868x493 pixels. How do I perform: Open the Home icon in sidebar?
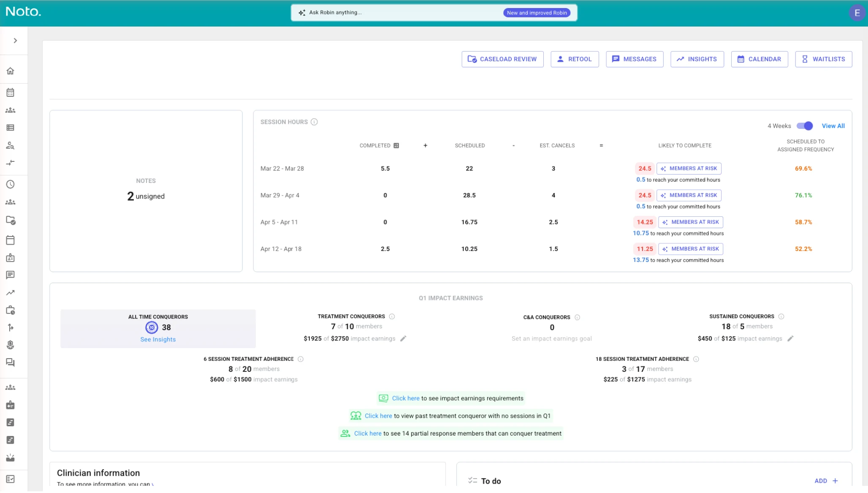[x=11, y=71]
